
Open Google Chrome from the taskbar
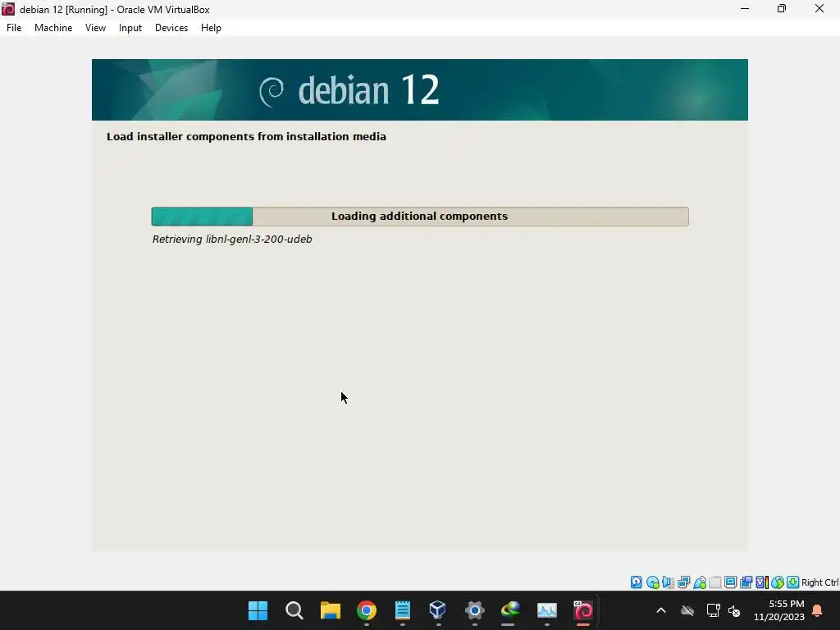coord(367,610)
